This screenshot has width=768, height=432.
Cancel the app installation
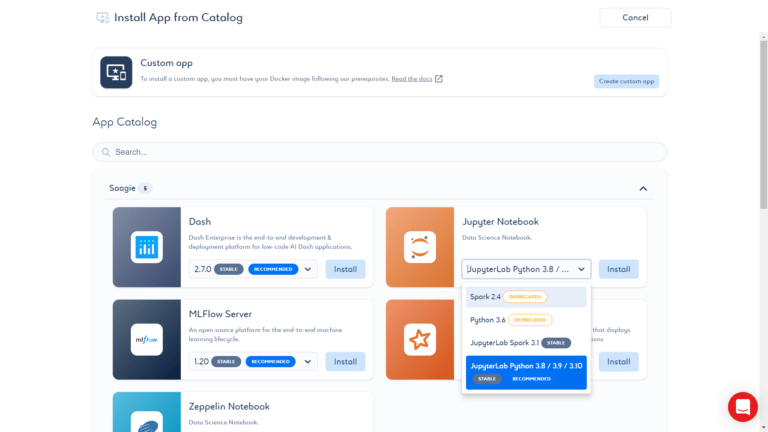[x=635, y=18]
